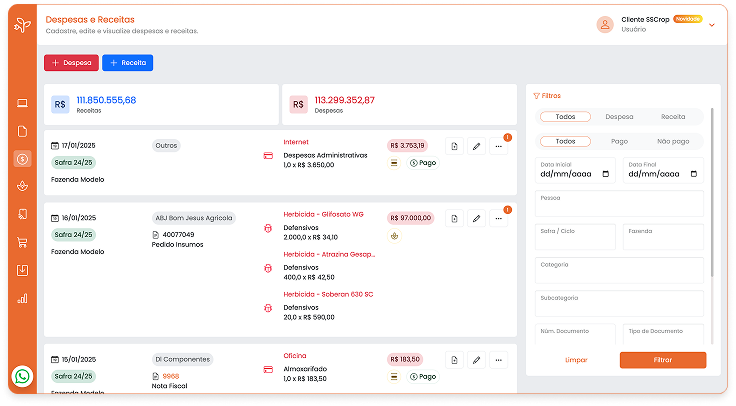
Task: Select the Pago status filter option
Action: point(619,142)
